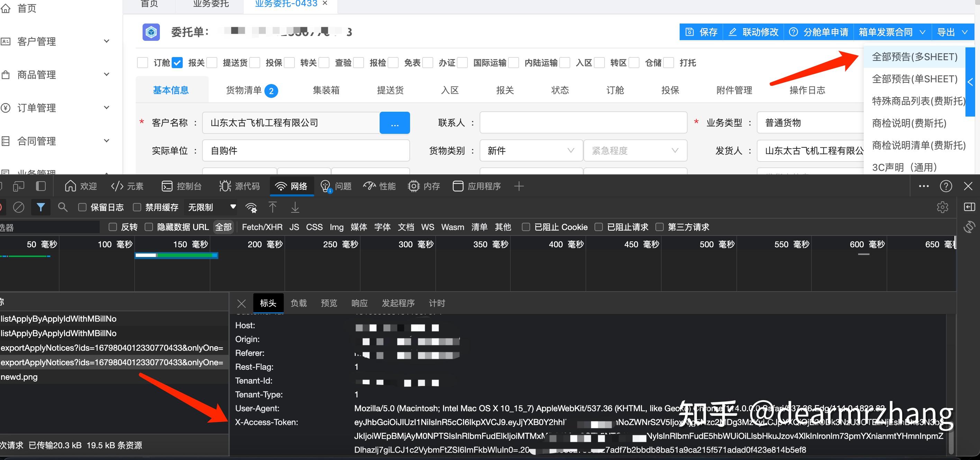Open the 无限制 throttling dropdown

pos(211,207)
